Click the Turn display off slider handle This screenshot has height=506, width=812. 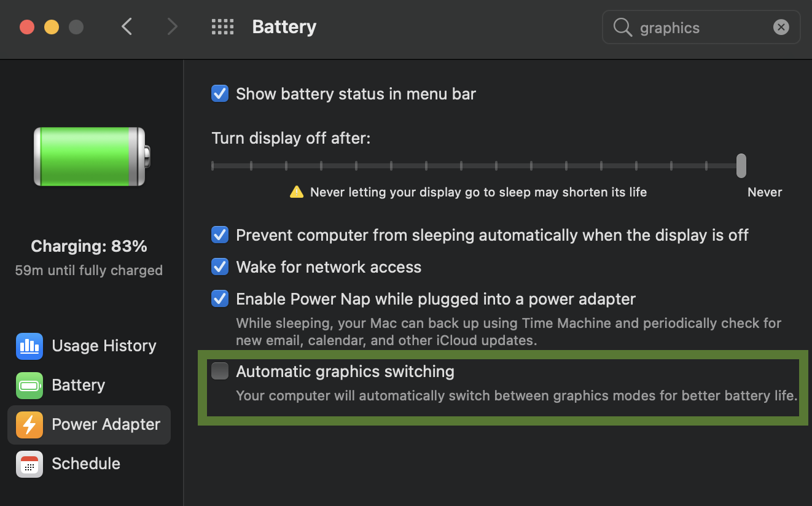pyautogui.click(x=741, y=166)
